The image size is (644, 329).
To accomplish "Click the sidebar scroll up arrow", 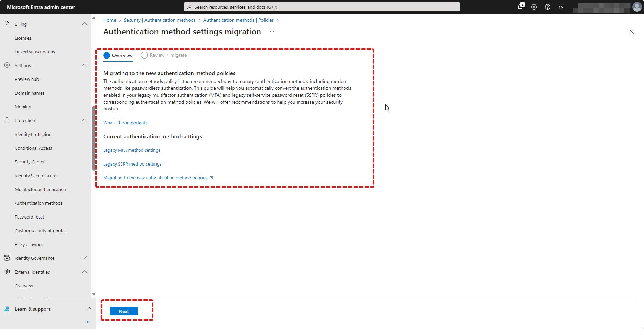I will pyautogui.click(x=94, y=18).
